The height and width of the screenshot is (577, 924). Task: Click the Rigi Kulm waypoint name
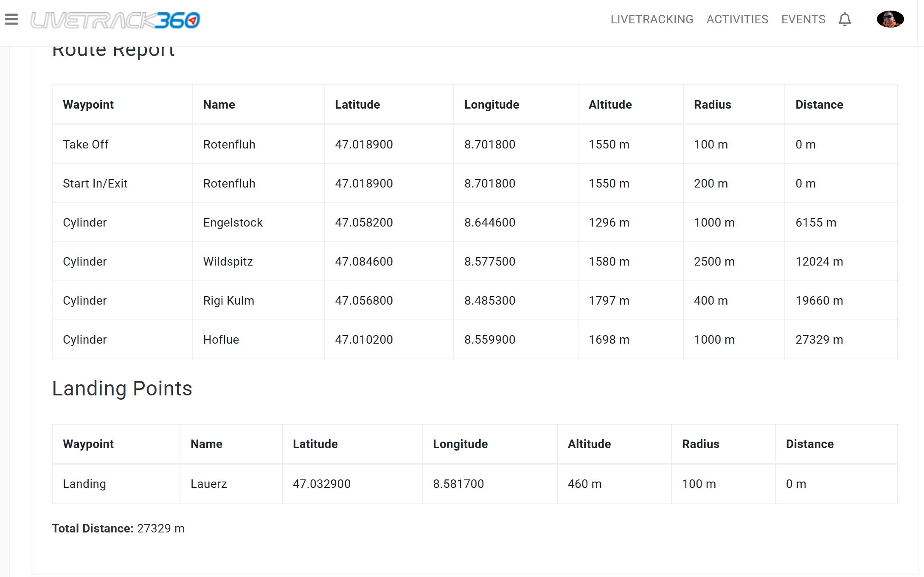pyautogui.click(x=228, y=301)
